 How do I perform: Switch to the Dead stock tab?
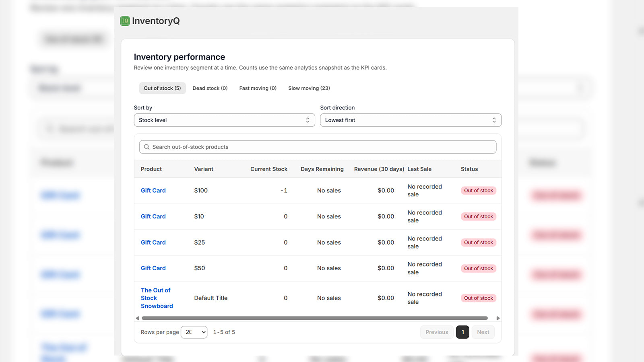210,88
